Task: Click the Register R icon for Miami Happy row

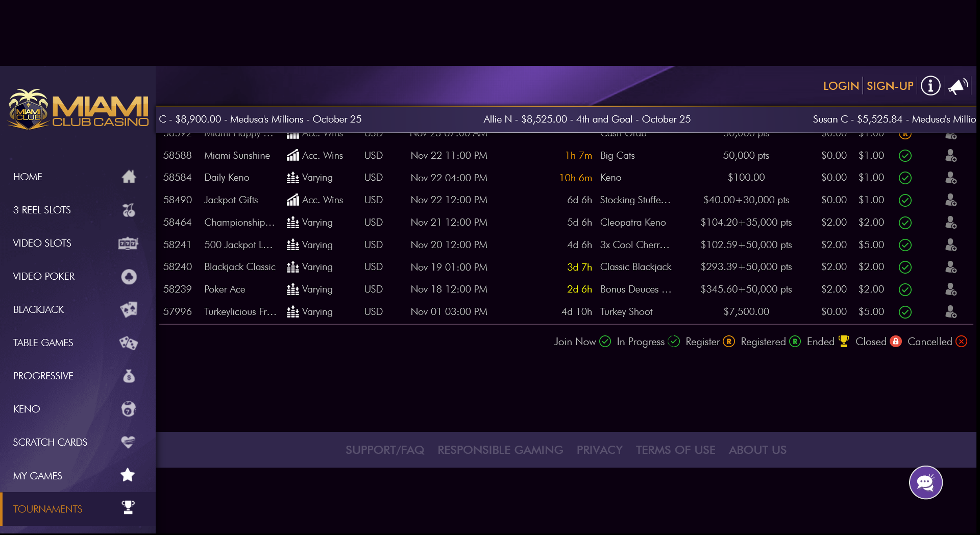Action: point(905,134)
